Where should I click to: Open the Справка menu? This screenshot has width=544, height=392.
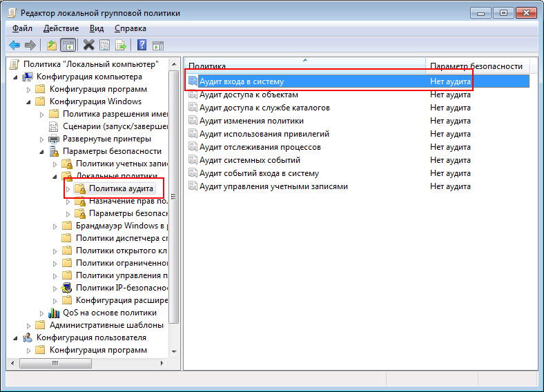point(130,28)
